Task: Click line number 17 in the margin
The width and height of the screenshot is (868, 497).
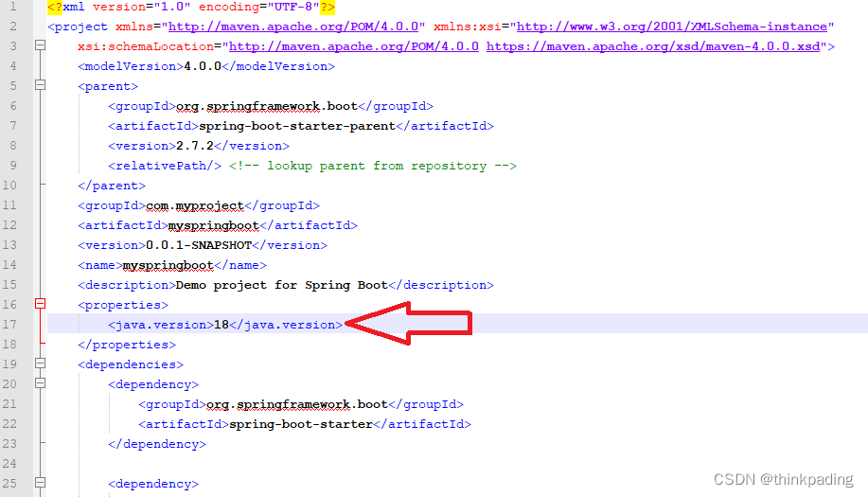Action: pyautogui.click(x=9, y=325)
